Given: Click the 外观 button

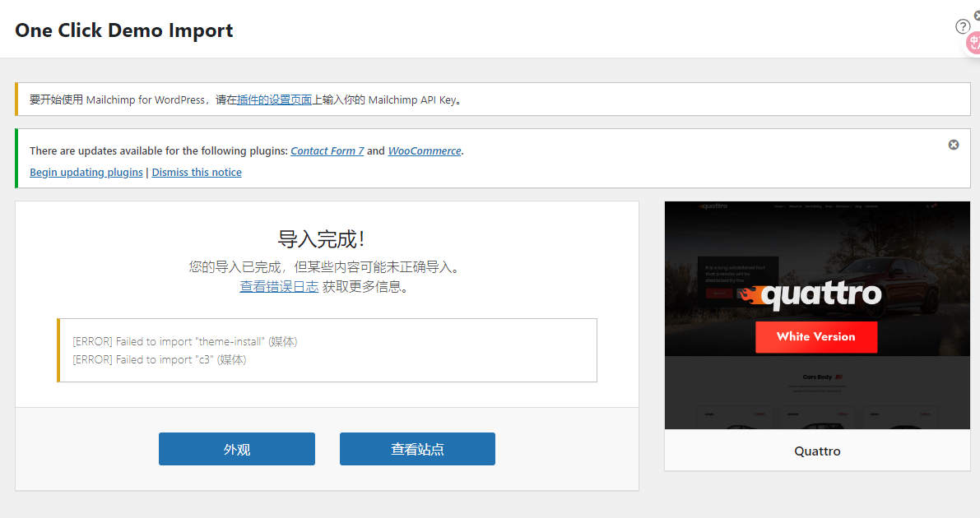Looking at the screenshot, I should (237, 449).
